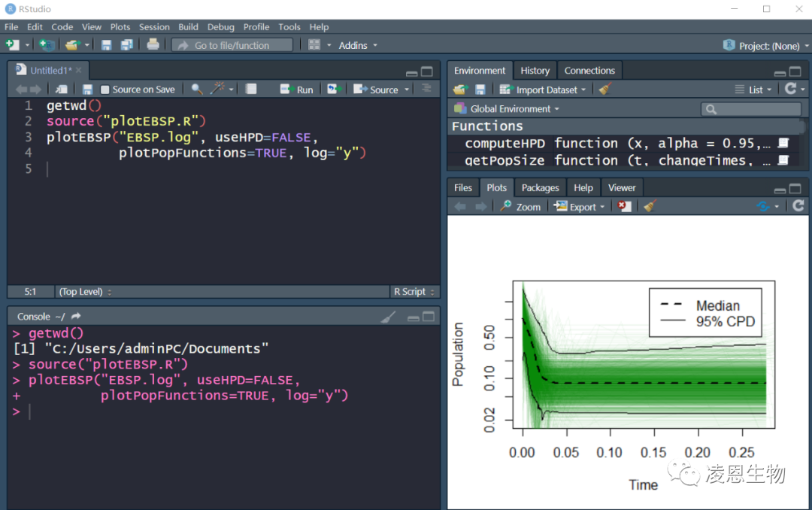This screenshot has height=510, width=812.
Task: Clear all plots using the broom icon
Action: tap(650, 207)
